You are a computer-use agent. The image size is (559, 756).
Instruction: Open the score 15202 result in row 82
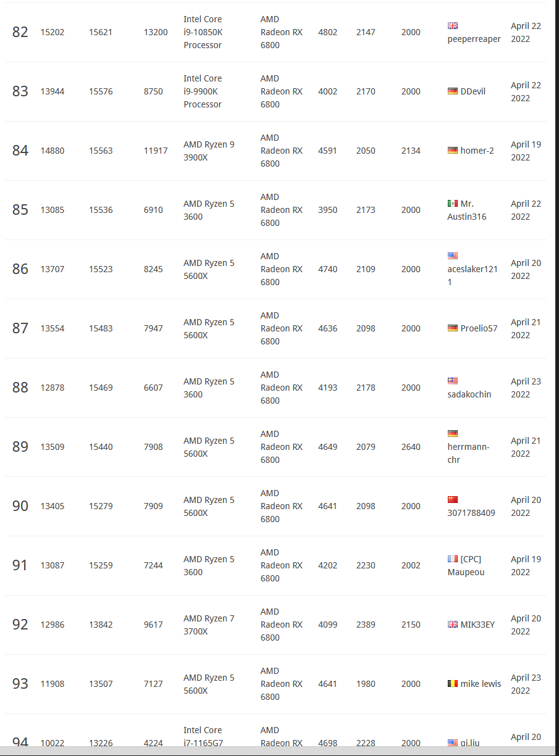(x=53, y=32)
